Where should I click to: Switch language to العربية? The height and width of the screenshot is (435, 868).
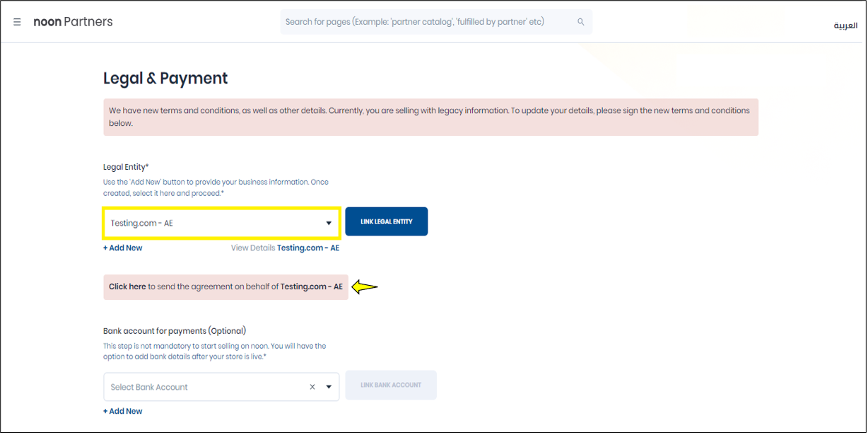(x=845, y=25)
